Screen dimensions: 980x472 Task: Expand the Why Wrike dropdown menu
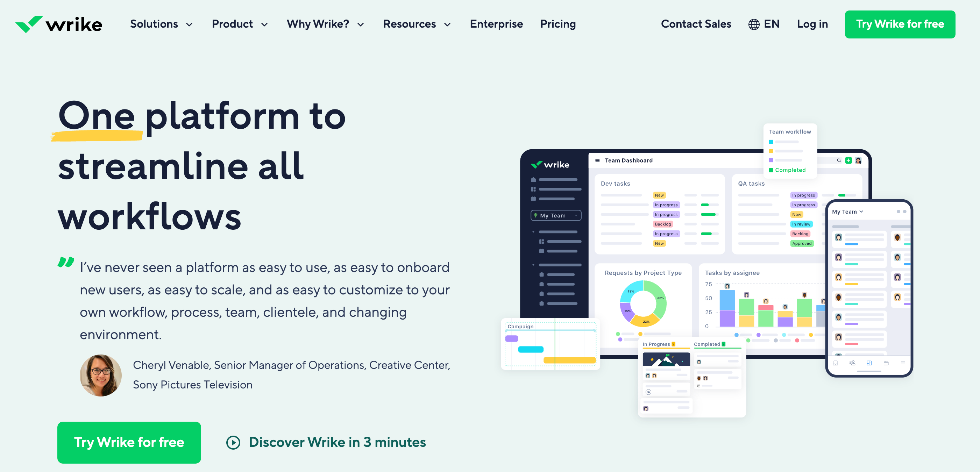coord(325,24)
